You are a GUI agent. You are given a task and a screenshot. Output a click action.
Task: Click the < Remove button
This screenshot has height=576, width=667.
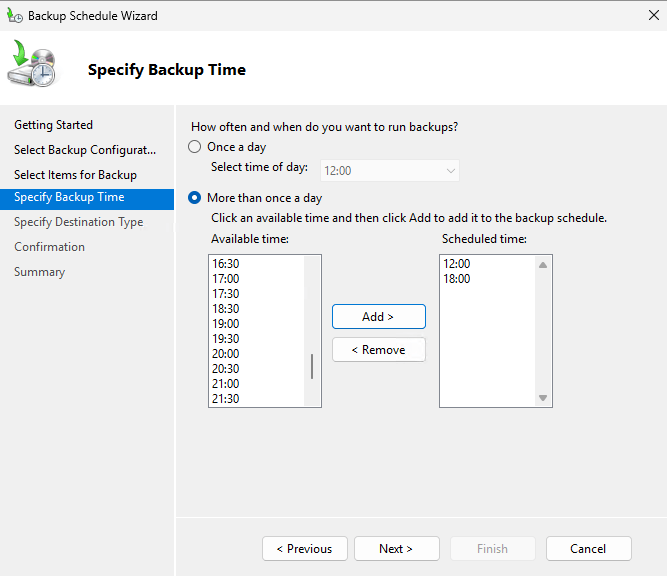(378, 350)
